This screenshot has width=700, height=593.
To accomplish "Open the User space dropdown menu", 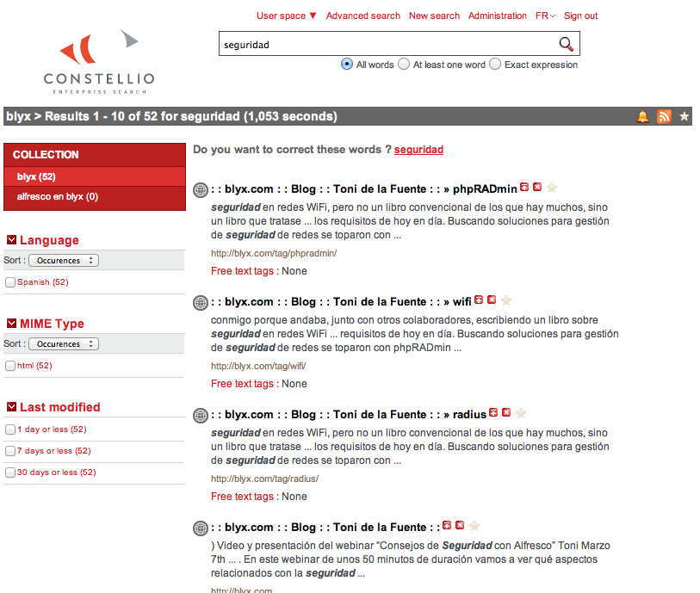I will coord(286,15).
